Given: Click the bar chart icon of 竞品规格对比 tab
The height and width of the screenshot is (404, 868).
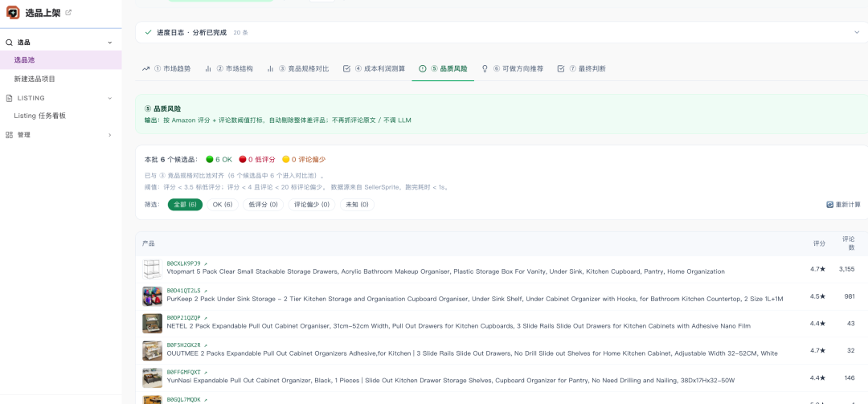Looking at the screenshot, I should 271,68.
